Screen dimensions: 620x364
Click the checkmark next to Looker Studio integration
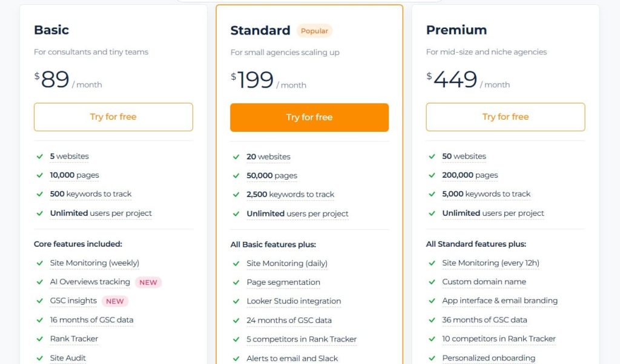click(236, 301)
